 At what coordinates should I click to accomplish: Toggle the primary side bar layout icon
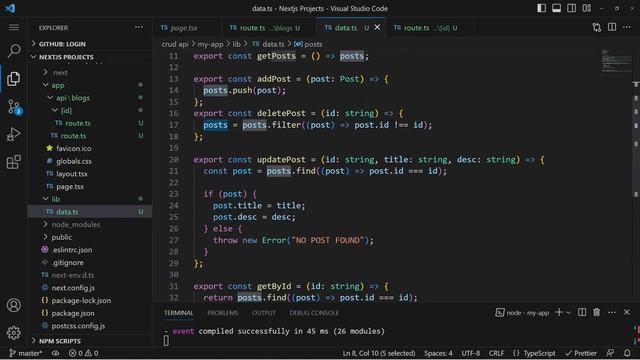(541, 8)
